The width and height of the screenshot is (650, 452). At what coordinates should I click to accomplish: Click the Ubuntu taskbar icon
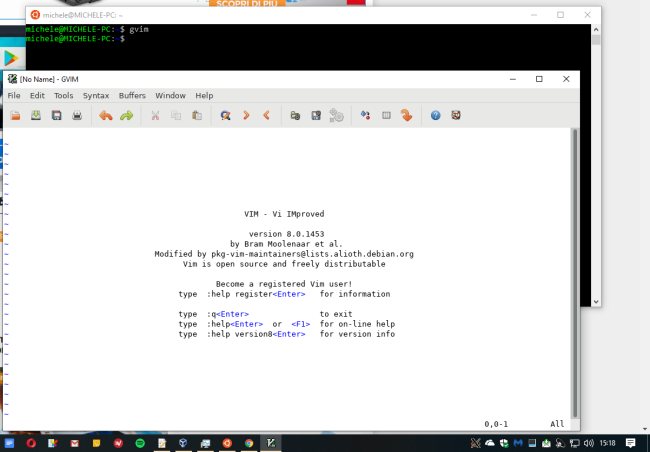pos(227,443)
